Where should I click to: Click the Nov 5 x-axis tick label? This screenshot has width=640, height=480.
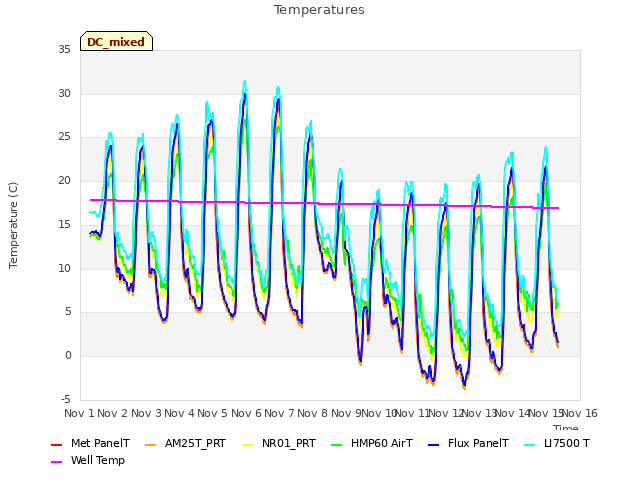click(x=212, y=413)
